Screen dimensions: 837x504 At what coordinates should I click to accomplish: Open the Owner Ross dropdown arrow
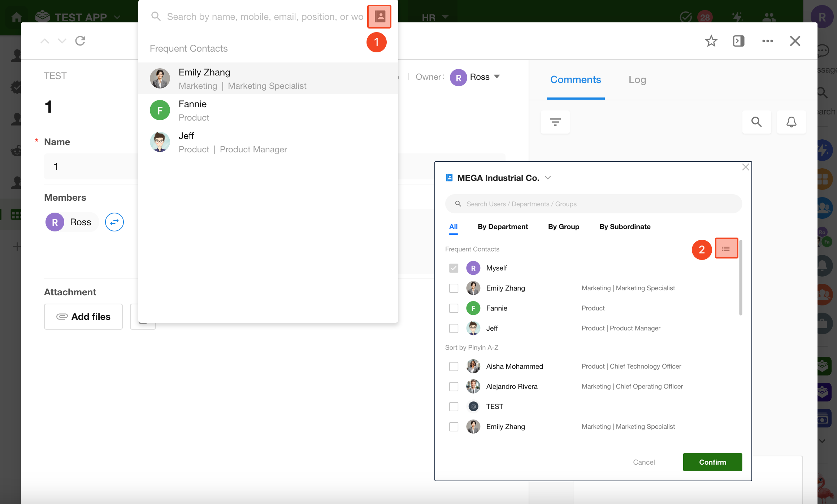tap(497, 77)
